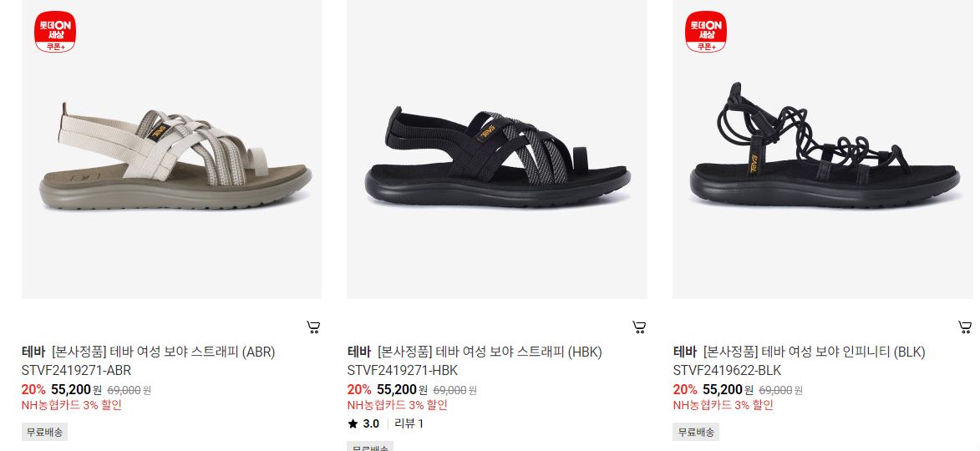This screenshot has width=980, height=451.
Task: Click LotteON coupon badge on beige sandal
Action: [55, 31]
